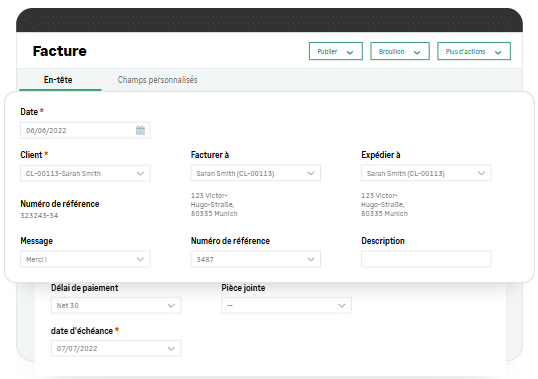The height and width of the screenshot is (379, 538).
Task: Expand the Pièce jointe dropdown
Action: point(286,305)
